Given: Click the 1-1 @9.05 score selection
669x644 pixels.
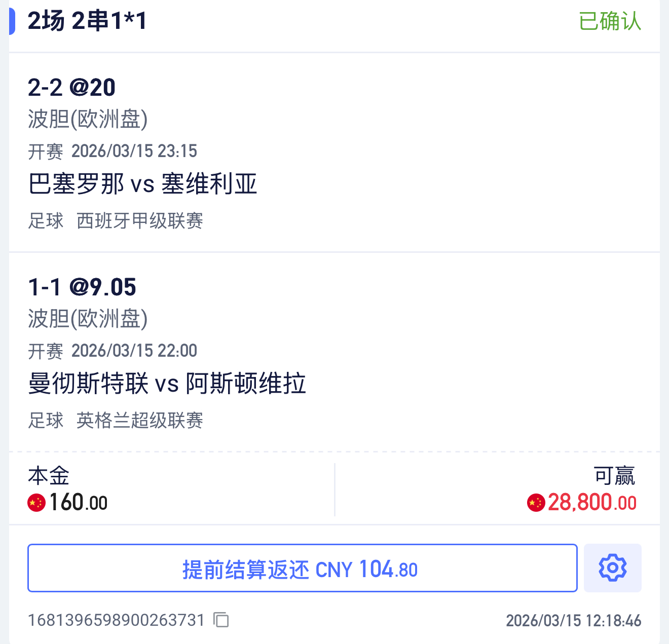Looking at the screenshot, I should coord(82,287).
